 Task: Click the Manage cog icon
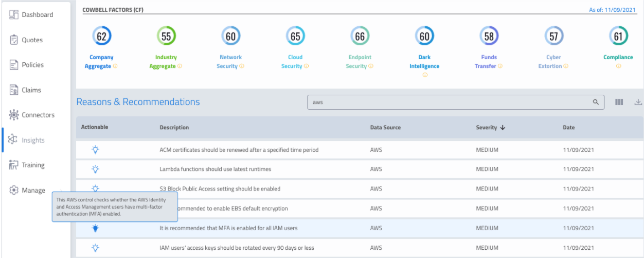[14, 191]
